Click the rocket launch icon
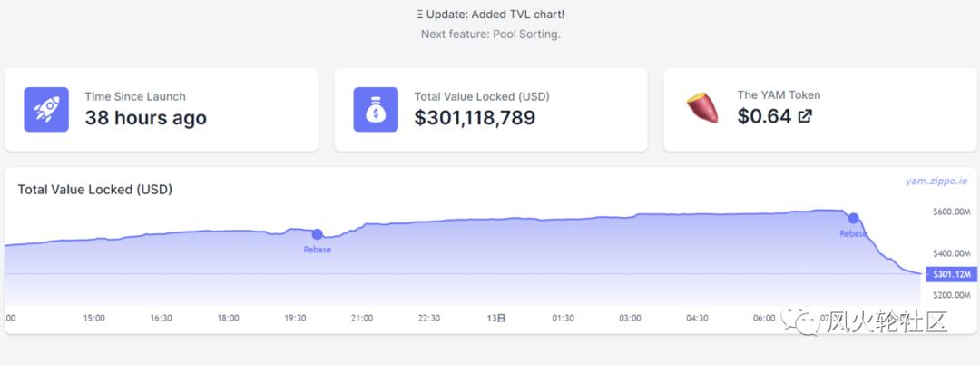 click(x=46, y=110)
